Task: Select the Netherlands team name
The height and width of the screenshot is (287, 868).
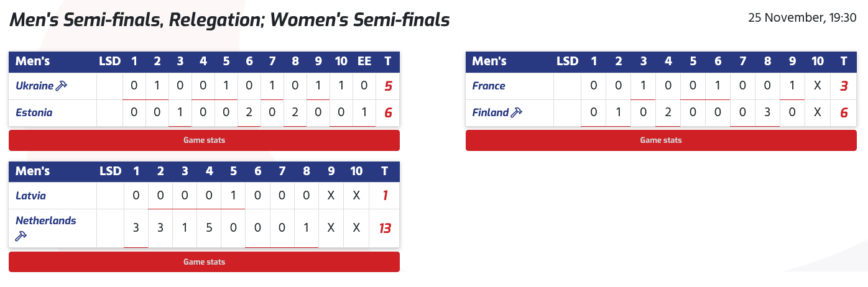Action: 46,221
